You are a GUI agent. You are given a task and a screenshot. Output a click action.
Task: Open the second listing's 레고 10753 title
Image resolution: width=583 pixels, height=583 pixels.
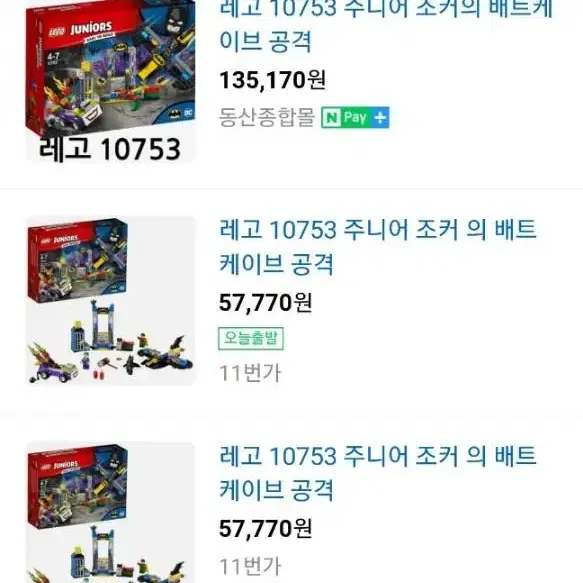(x=378, y=247)
